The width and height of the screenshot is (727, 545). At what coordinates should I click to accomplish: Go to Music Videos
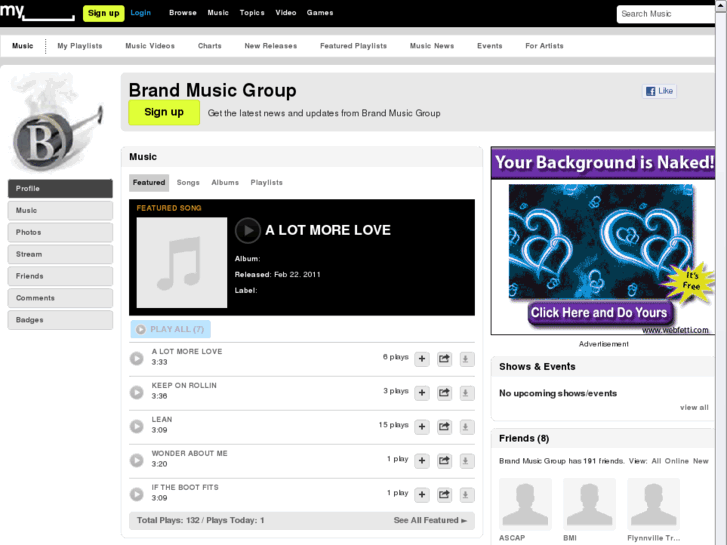point(150,46)
